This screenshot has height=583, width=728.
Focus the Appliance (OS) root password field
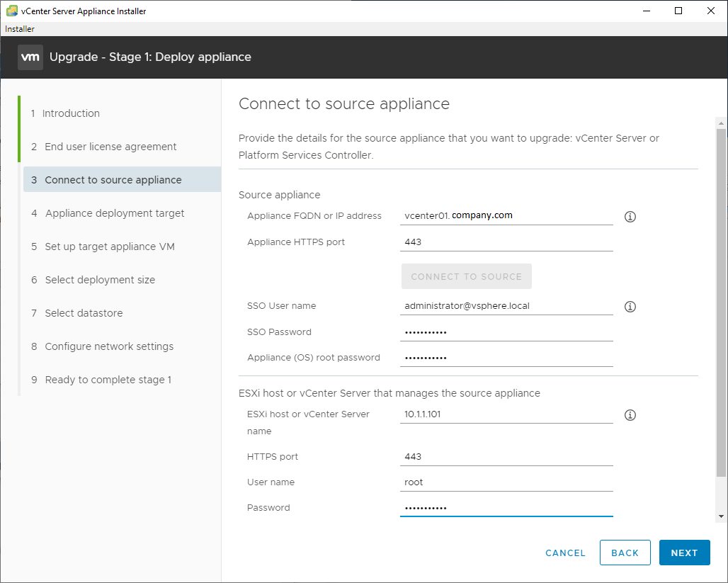(x=506, y=358)
